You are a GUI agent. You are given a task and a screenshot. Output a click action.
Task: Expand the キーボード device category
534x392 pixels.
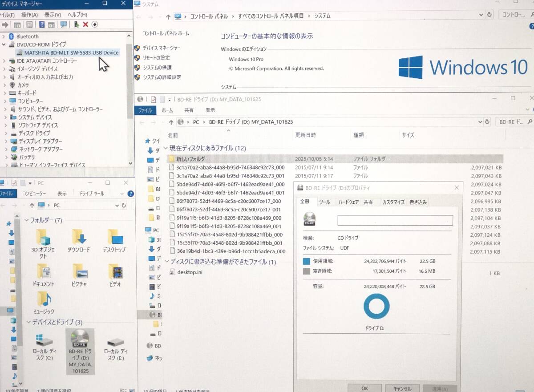[4, 93]
